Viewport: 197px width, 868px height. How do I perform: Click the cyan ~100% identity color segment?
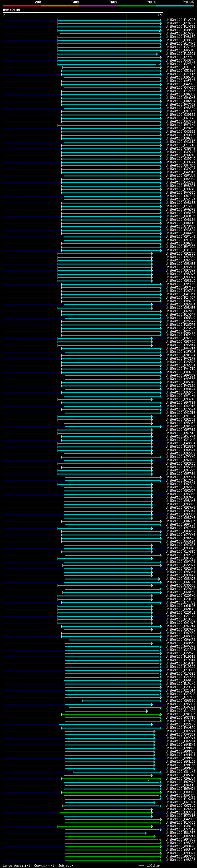(x=175, y=6)
